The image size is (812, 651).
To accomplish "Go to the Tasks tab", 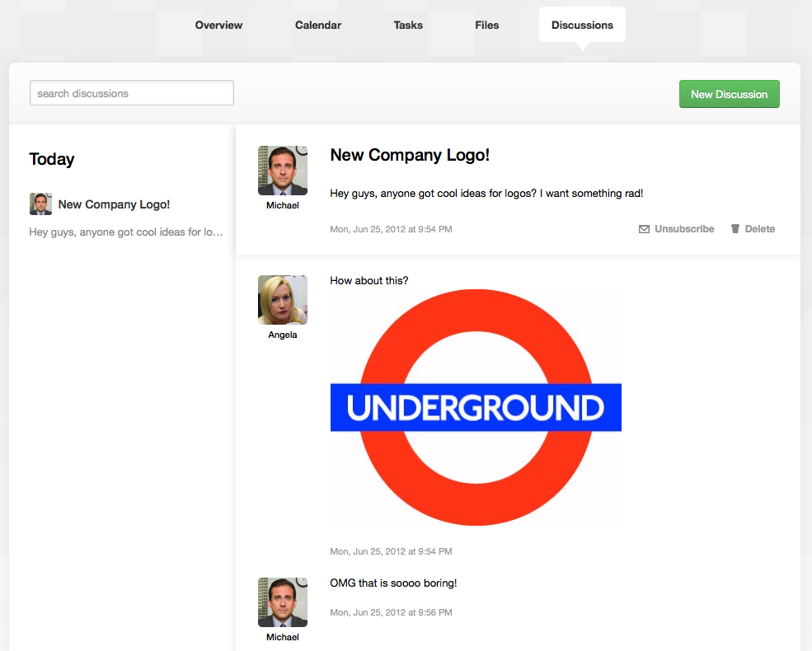I will [408, 25].
